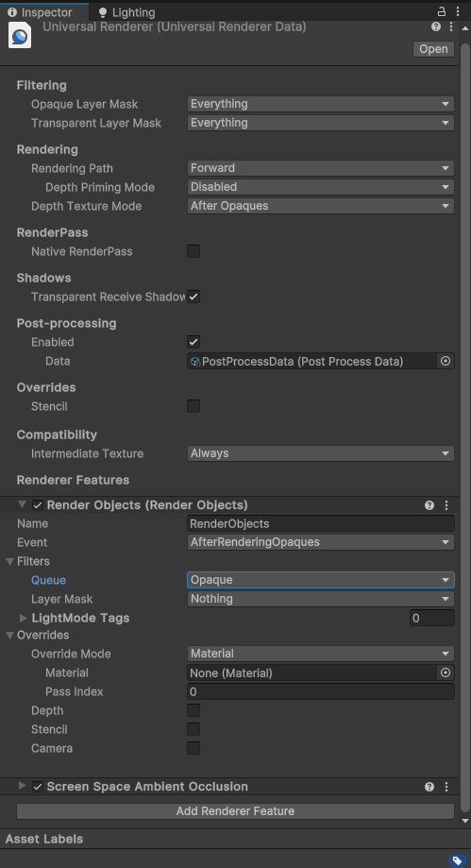This screenshot has width=471, height=868.
Task: Open help for Render Objects feature
Action: click(429, 505)
